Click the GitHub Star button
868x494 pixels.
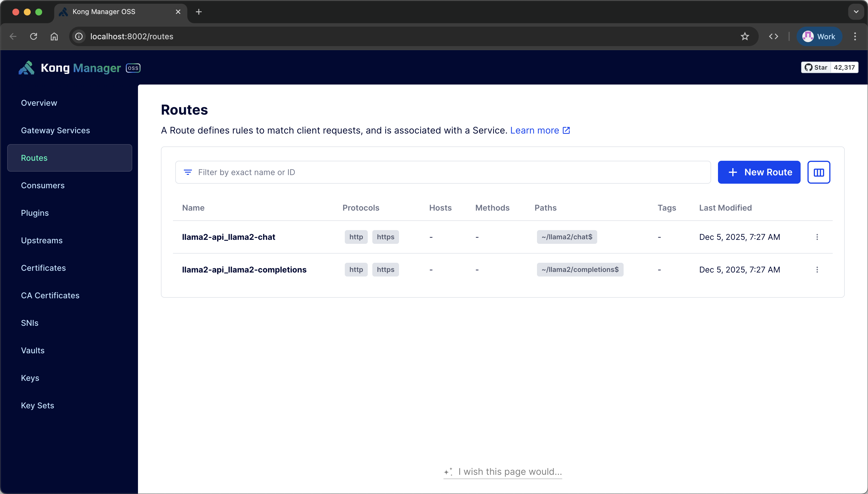[816, 68]
